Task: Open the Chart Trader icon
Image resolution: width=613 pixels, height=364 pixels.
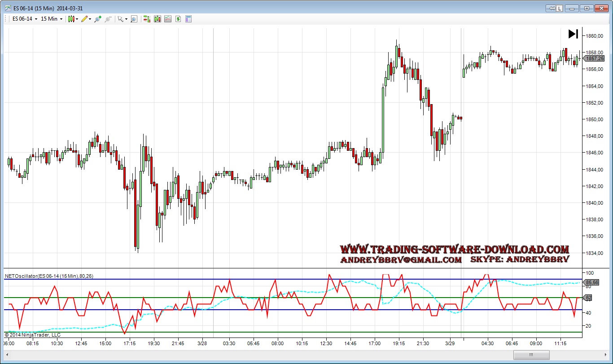Action: click(146, 19)
